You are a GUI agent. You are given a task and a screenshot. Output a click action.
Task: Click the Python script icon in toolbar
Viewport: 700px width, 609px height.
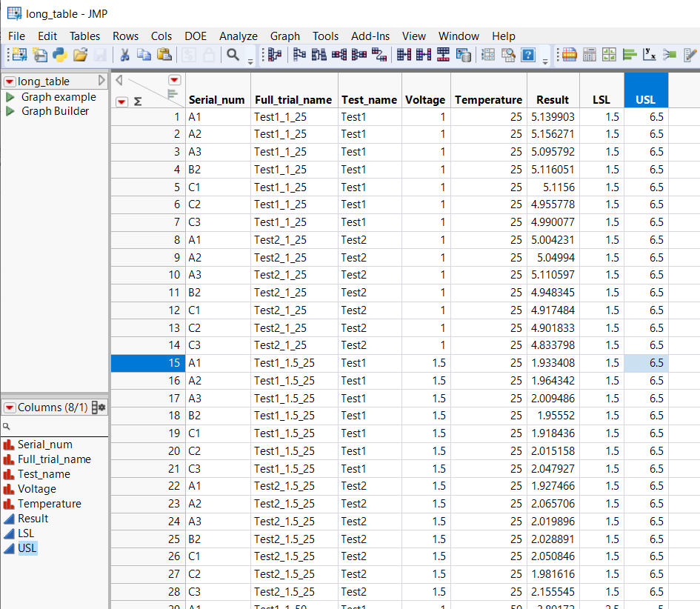(x=59, y=54)
